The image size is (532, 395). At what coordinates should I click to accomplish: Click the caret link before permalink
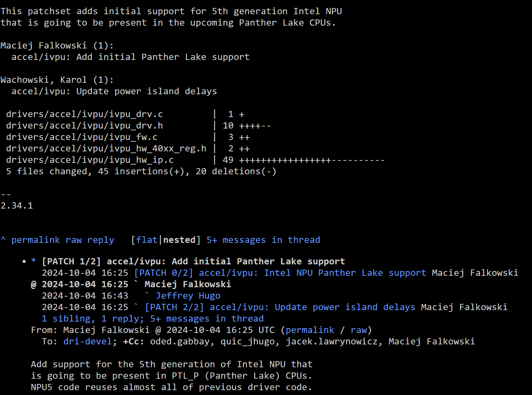pos(3,240)
